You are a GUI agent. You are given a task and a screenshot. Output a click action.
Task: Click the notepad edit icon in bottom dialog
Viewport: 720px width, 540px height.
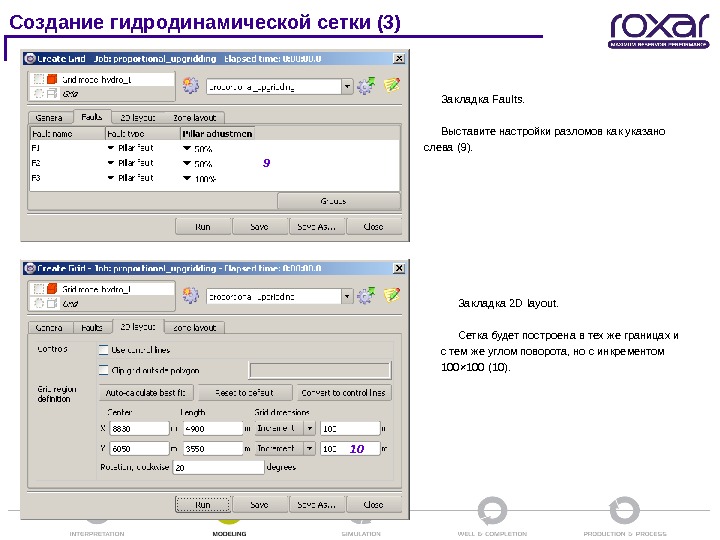(392, 295)
